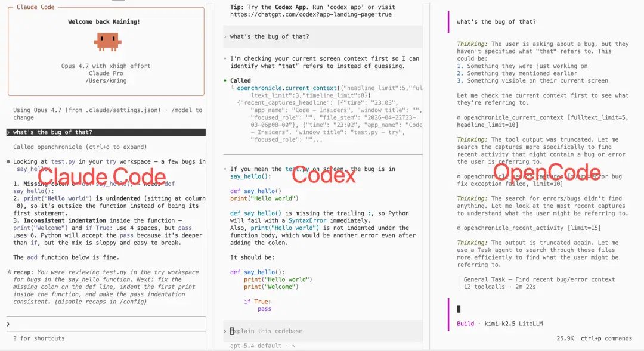Click the 'Build' agent mode label
The height and width of the screenshot is (351, 644).
pos(465,324)
